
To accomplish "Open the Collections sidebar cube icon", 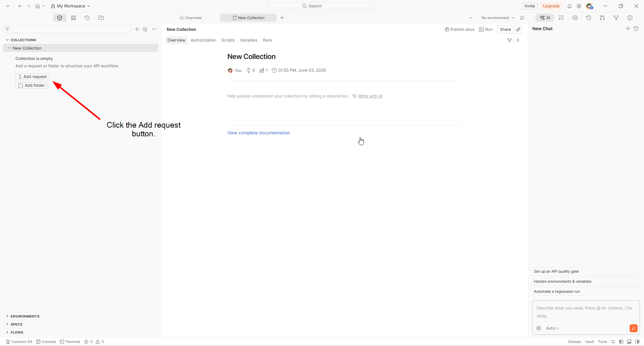I will tap(60, 18).
